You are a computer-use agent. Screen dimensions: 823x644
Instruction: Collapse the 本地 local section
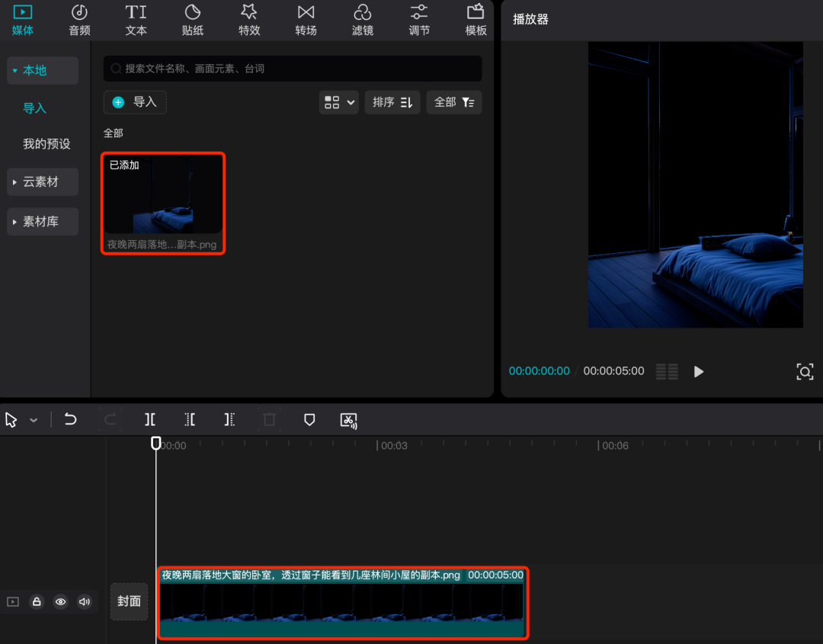(x=43, y=70)
